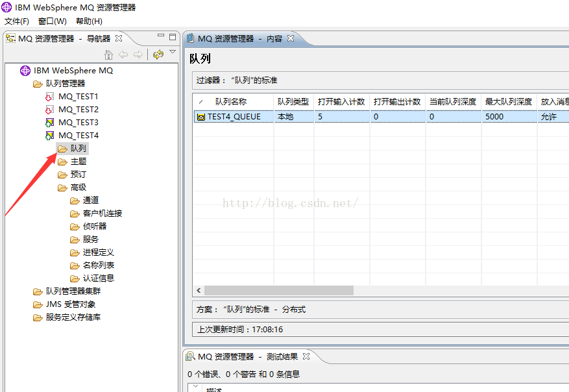Click the 主题 folder icon

click(62, 162)
